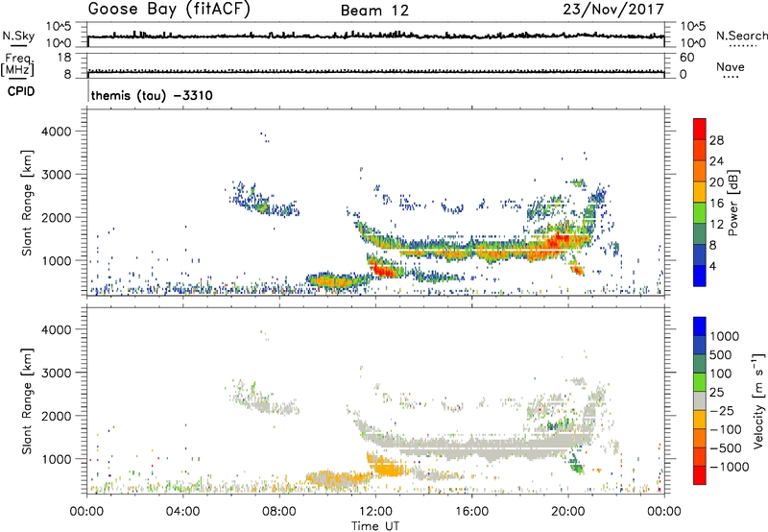
Task: Pick velocity colorbar segment between -25 and -100
Action: (x=700, y=420)
